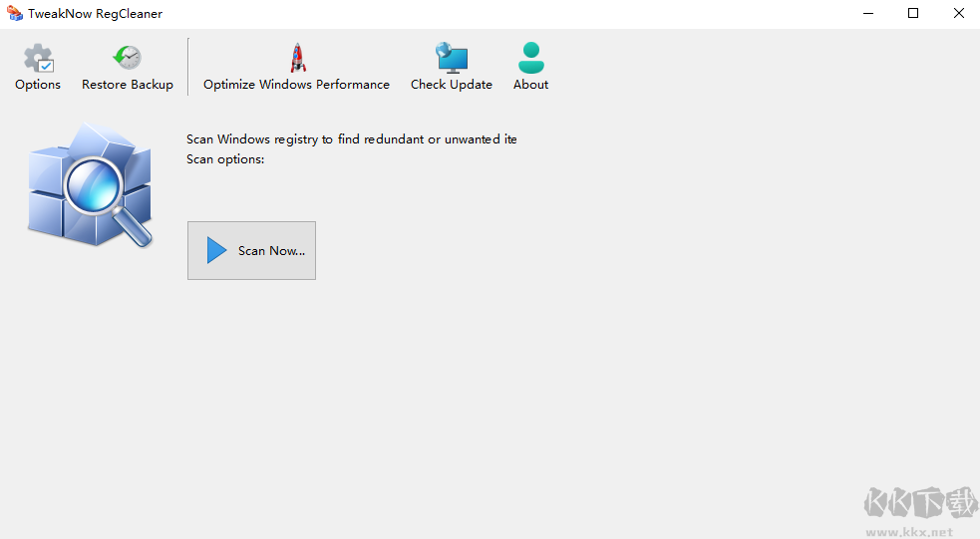980x539 pixels.
Task: Click the "Scan Windows registry" description text
Action: 351,139
